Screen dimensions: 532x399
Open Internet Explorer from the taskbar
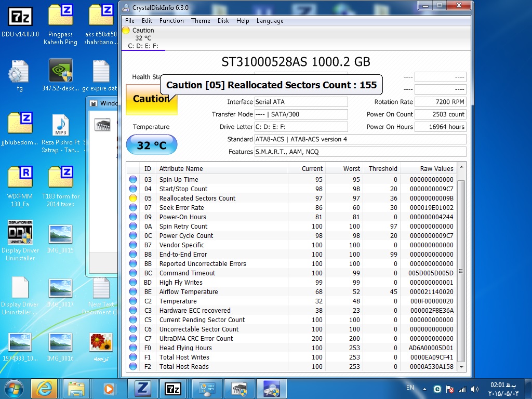(x=44, y=389)
